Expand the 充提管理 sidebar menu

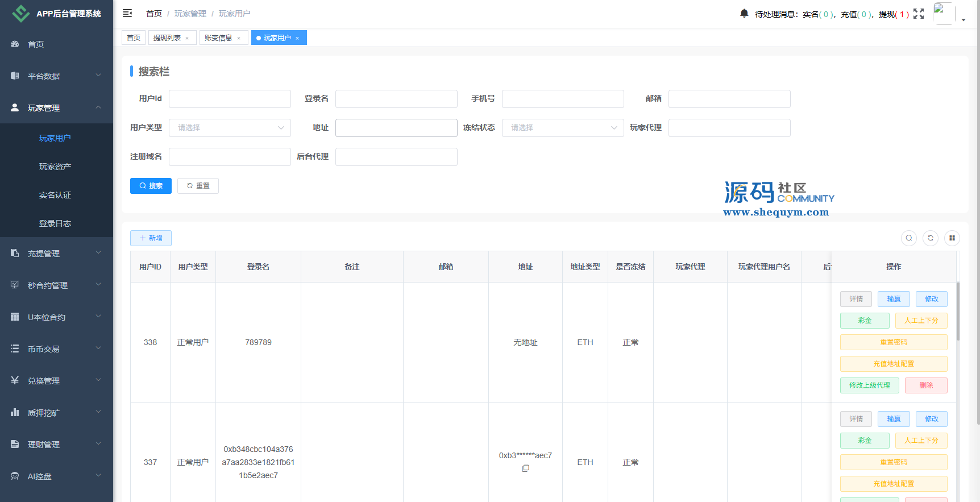(56, 254)
